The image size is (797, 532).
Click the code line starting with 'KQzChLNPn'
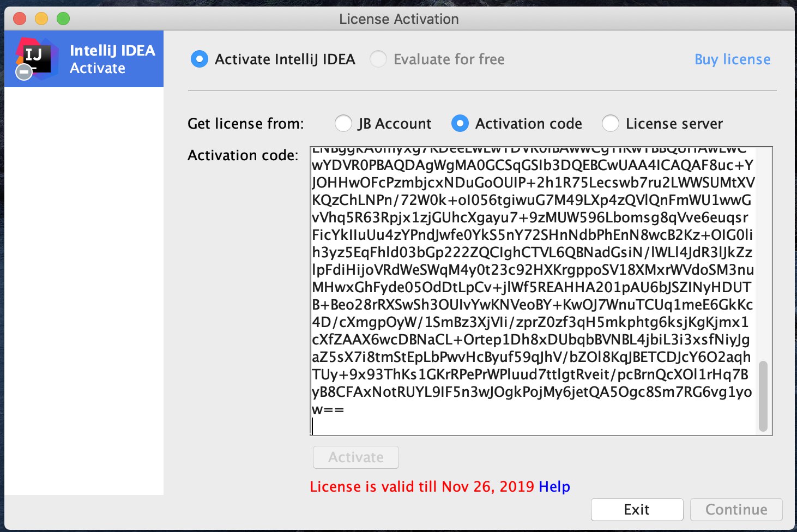pos(532,200)
